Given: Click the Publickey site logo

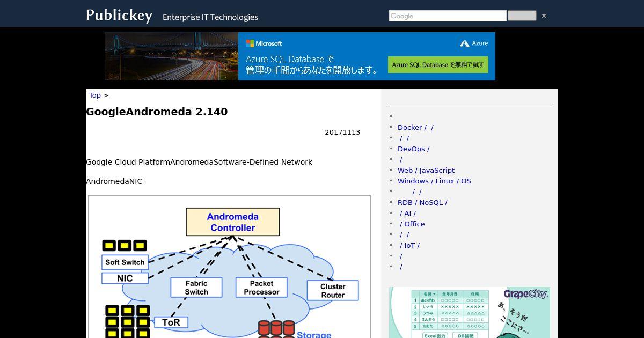Looking at the screenshot, I should tap(119, 15).
